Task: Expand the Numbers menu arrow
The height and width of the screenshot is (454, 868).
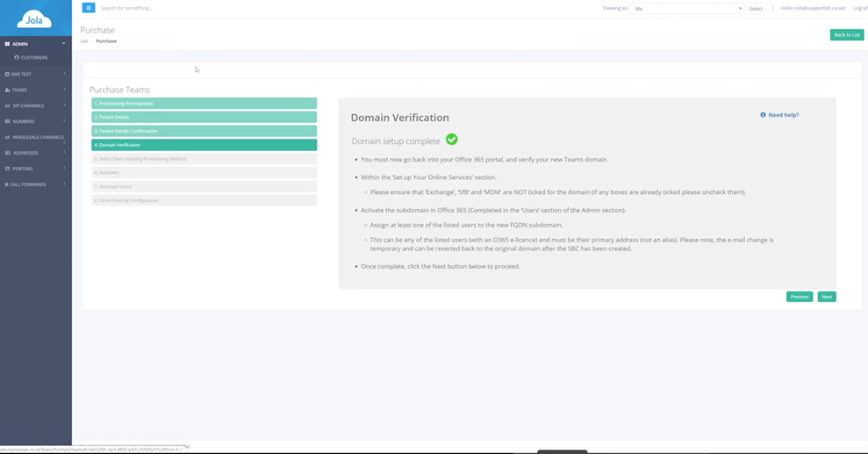Action: click(64, 120)
